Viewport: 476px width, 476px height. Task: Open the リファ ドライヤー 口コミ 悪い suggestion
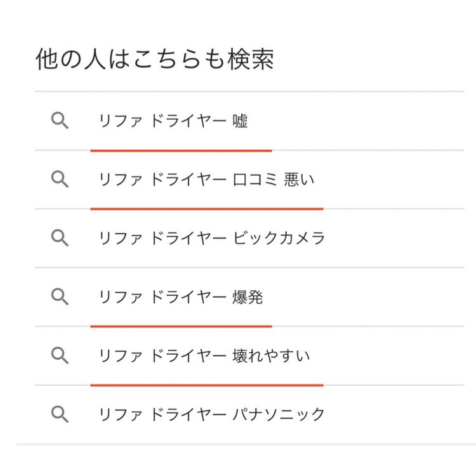[249, 180]
